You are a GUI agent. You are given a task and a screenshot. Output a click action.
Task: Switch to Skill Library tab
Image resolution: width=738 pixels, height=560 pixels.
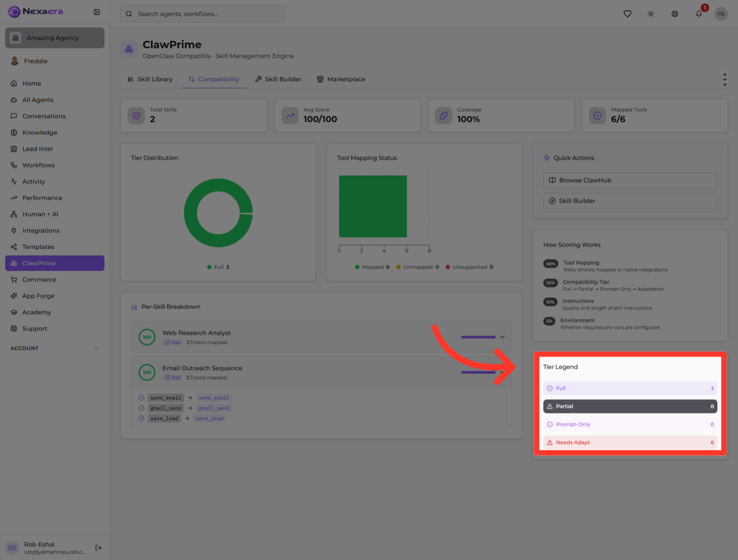point(150,79)
